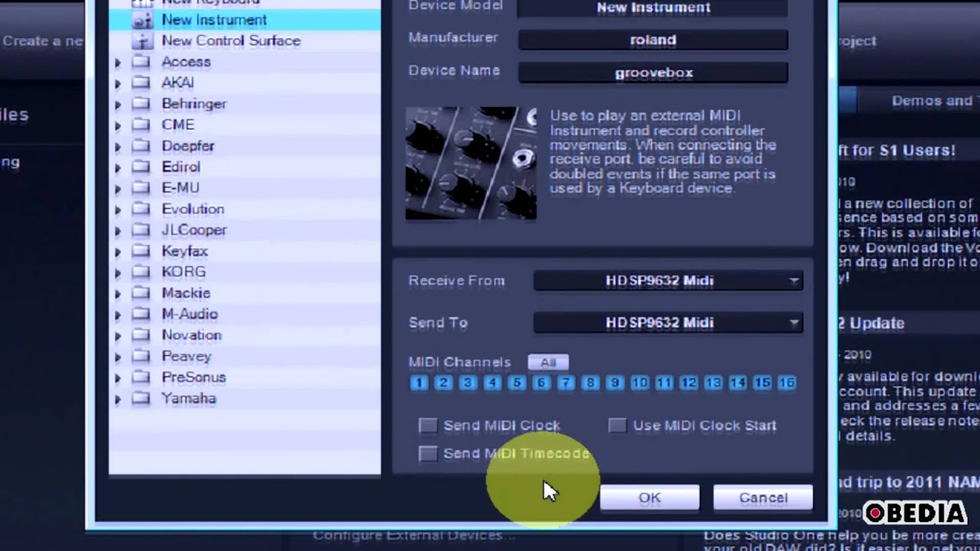Click the Doepfer folder icon
This screenshot has height=551, width=980.
[x=141, y=145]
